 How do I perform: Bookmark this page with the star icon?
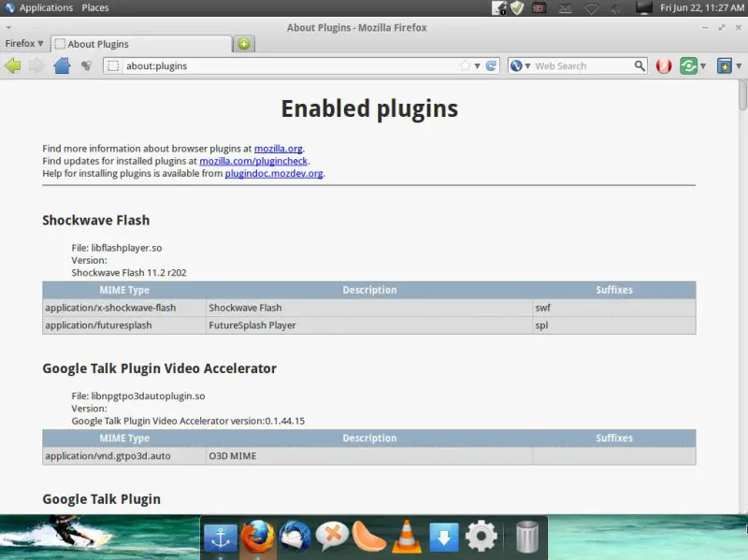coord(465,65)
